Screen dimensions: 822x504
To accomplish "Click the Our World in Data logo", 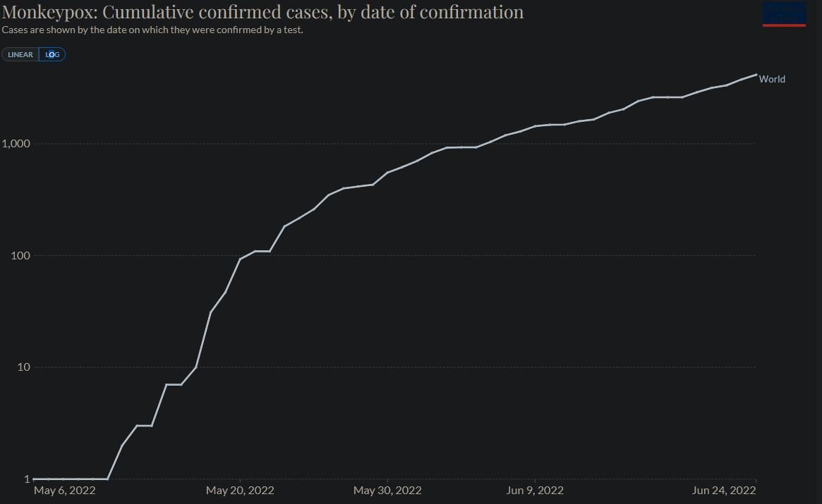I will (x=784, y=15).
